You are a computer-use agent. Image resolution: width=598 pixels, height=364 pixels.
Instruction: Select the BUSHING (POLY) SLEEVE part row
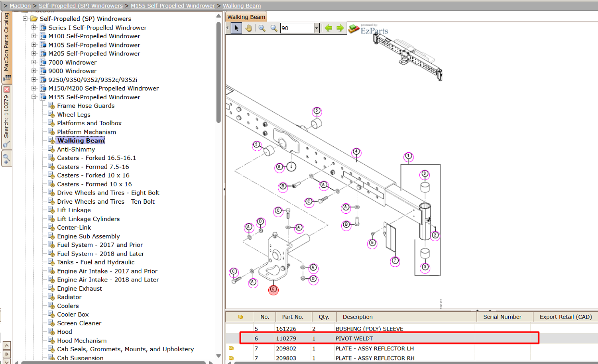point(411,329)
